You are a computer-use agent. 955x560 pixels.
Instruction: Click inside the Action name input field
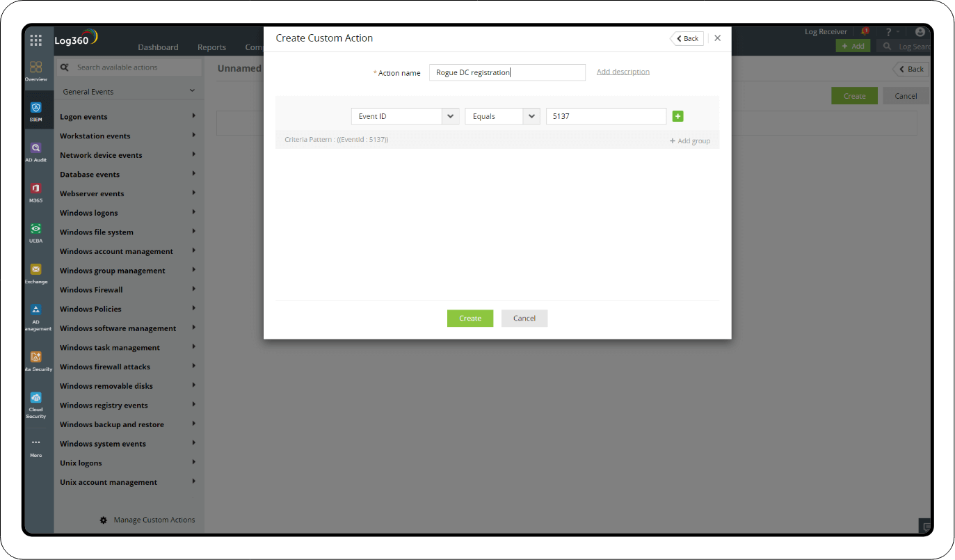[x=507, y=72]
